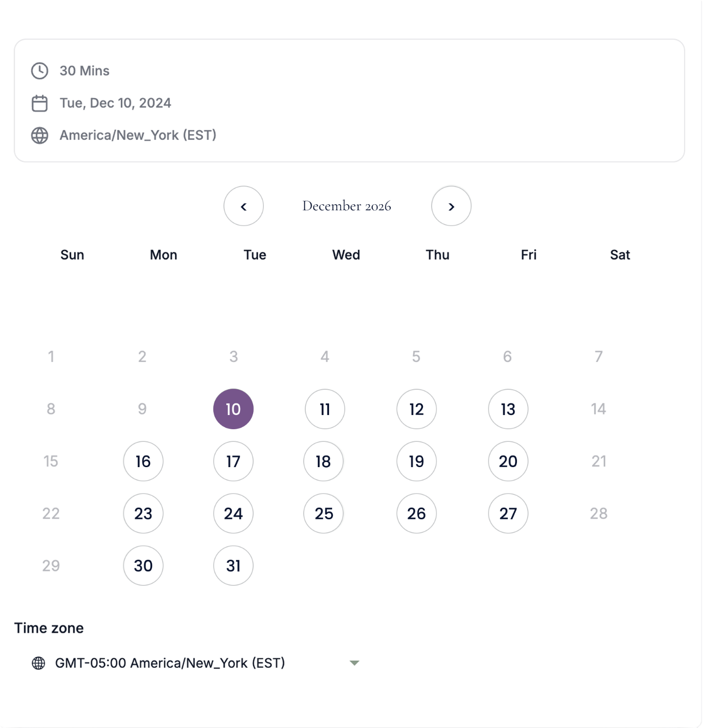
Task: Pick Monday the 16th
Action: (x=144, y=461)
